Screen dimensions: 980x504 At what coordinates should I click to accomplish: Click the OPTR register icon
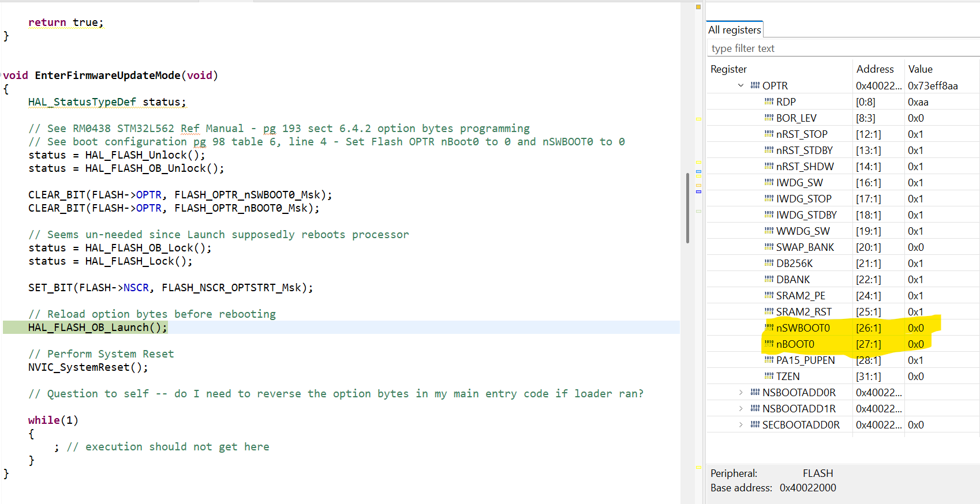point(755,85)
